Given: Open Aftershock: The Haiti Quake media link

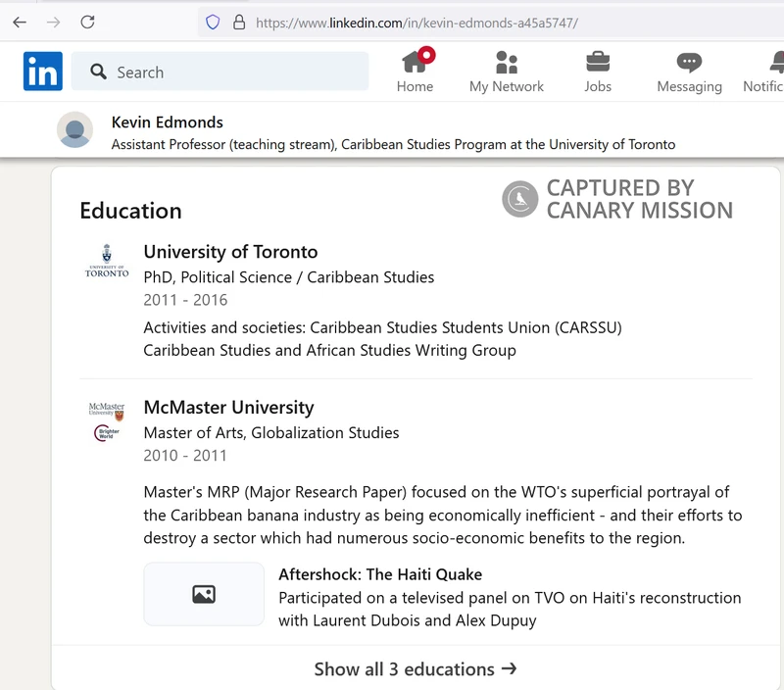Looking at the screenshot, I should point(380,574).
